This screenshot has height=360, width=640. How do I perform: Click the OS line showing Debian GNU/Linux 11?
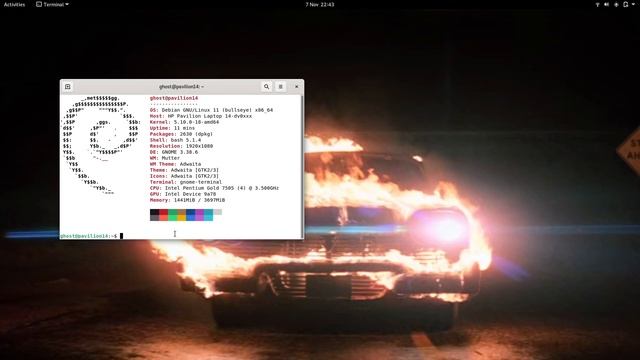211,110
